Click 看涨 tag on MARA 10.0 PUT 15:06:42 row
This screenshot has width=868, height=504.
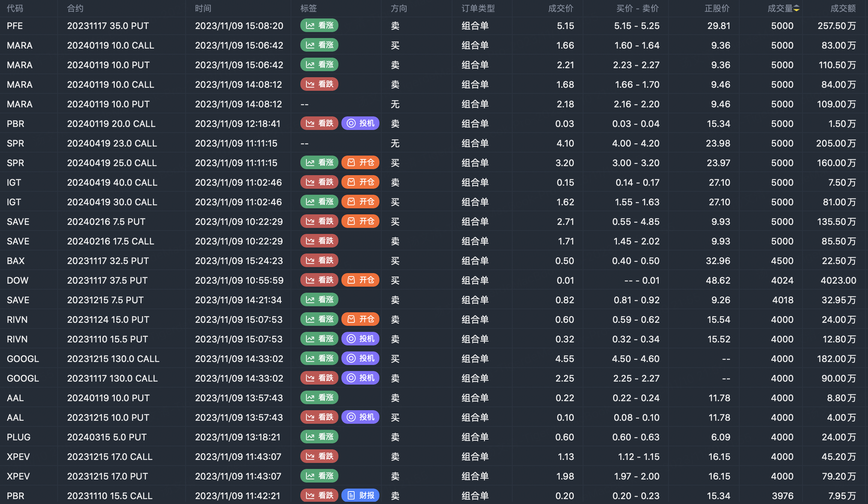(319, 64)
